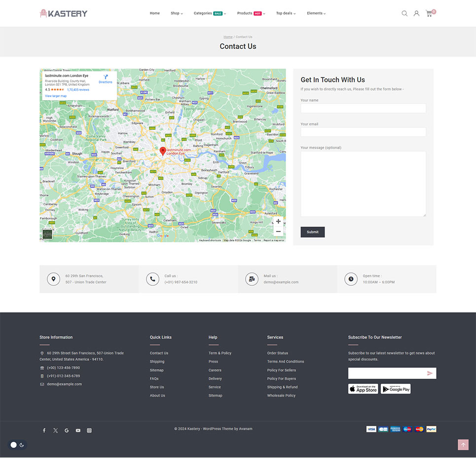Image resolution: width=476 pixels, height=458 pixels.
Task: Open the Instagram social icon
Action: [x=89, y=430]
